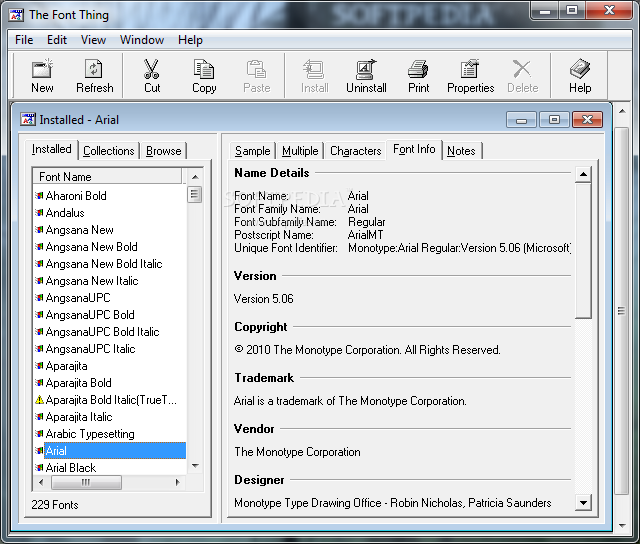
Task: Click the font icon next to Arial Black
Action: [x=39, y=468]
